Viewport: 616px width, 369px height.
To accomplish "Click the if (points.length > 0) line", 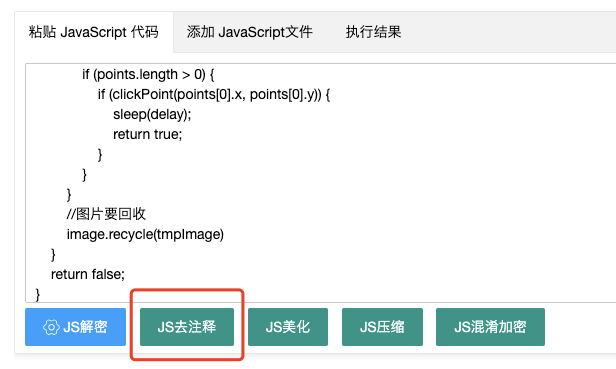I will 148,74.
